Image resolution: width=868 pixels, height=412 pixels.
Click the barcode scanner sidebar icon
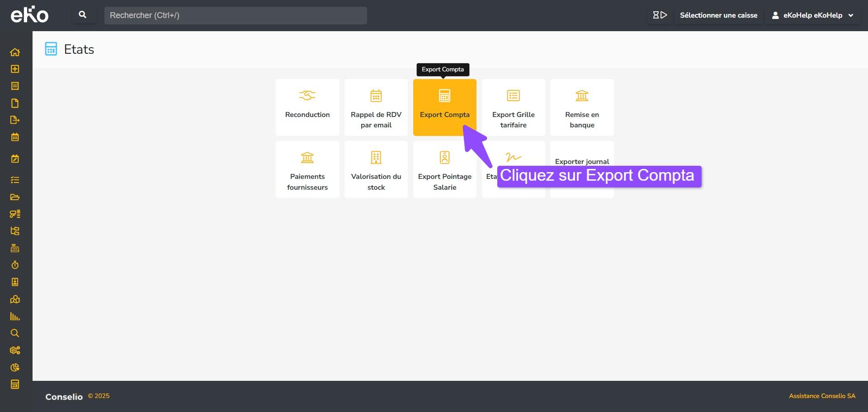click(15, 214)
